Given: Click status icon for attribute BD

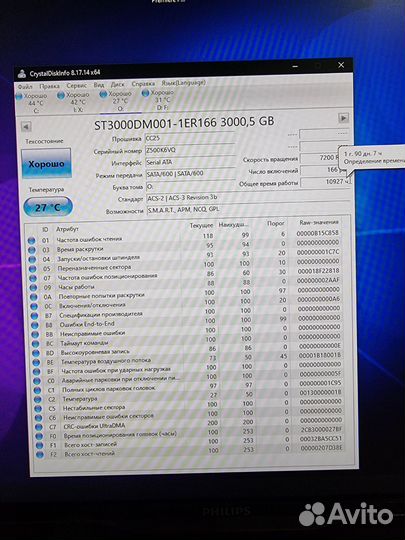Looking at the screenshot, I should (35, 353).
